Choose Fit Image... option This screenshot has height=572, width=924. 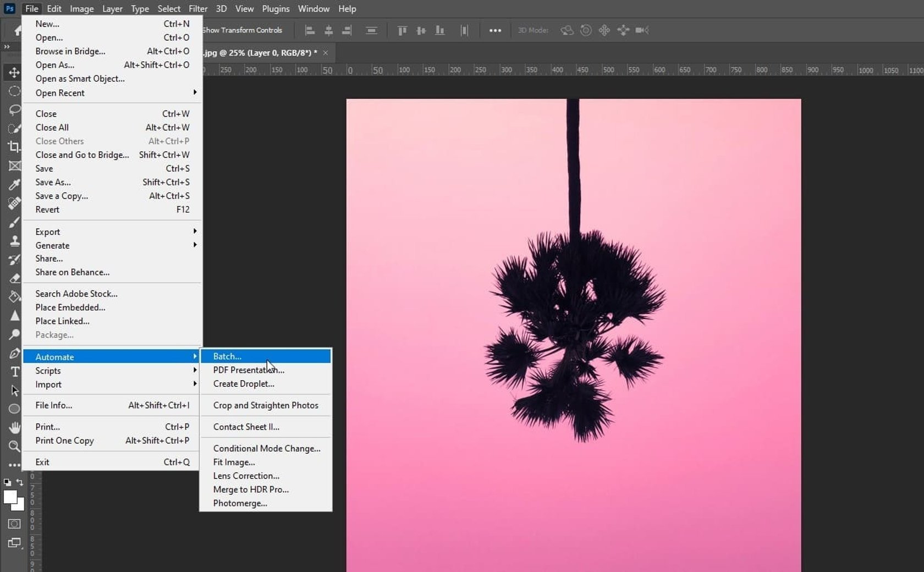point(266,462)
